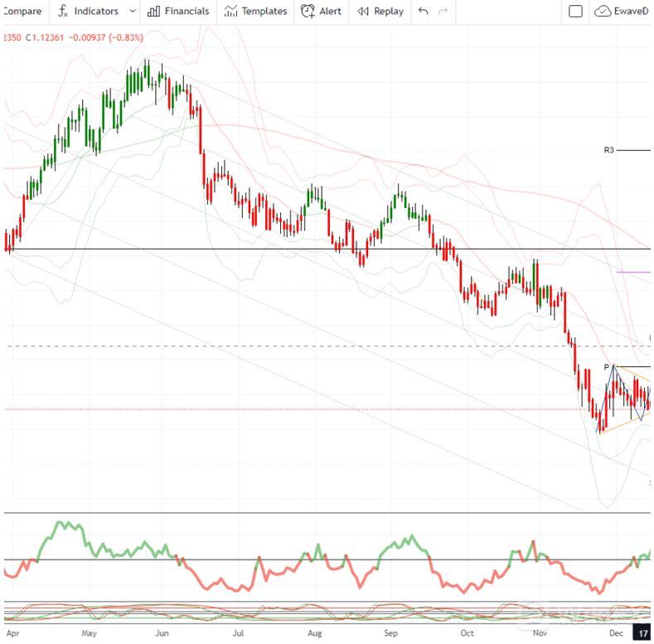The height and width of the screenshot is (644, 654).
Task: Click the redo arrow
Action: tap(443, 12)
